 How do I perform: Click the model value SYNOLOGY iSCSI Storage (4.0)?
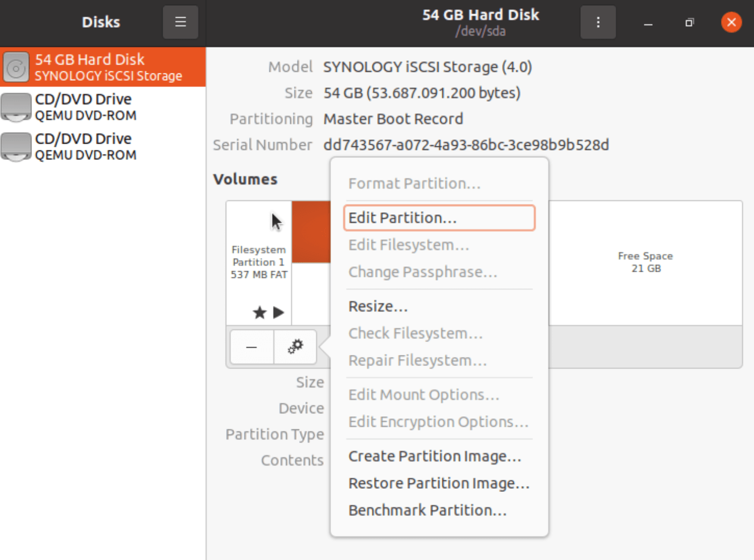[428, 67]
